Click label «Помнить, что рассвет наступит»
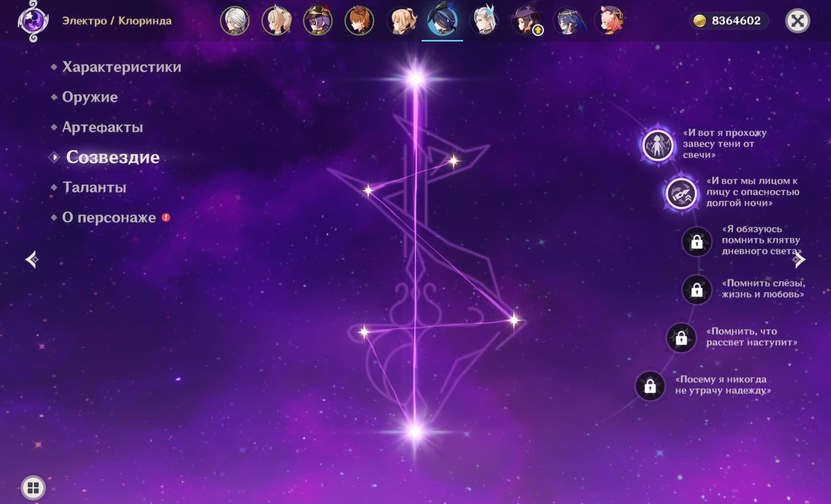Screen dimensions: 831x504 [x=752, y=336]
